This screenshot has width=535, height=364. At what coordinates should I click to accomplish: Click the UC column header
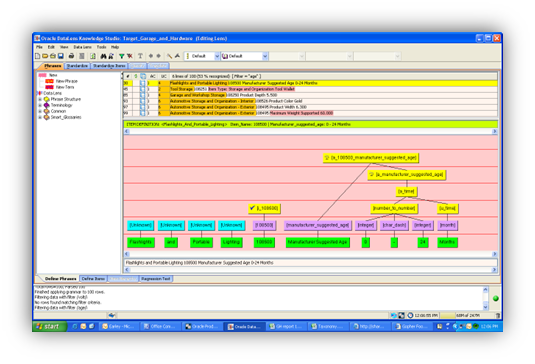coord(163,76)
